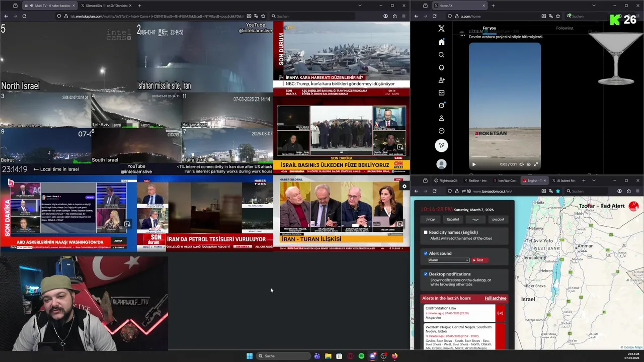
Task: Expand the tweet video to fullscreen
Action: pos(536,164)
